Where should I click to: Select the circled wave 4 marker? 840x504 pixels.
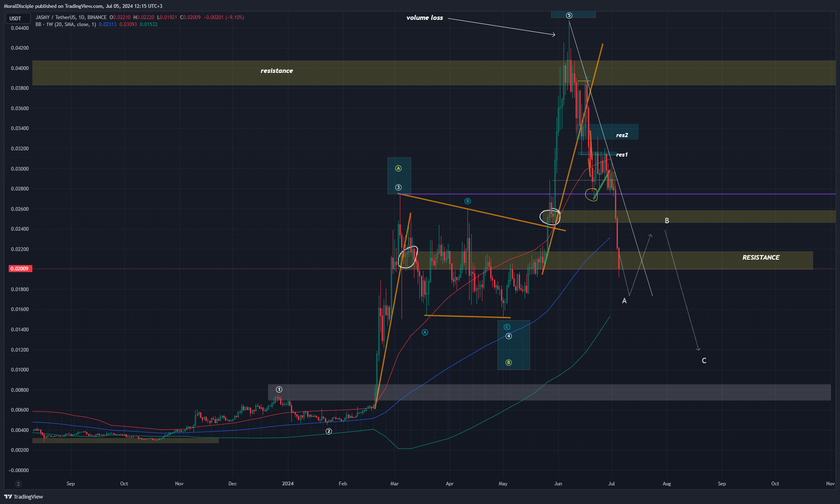coord(508,336)
